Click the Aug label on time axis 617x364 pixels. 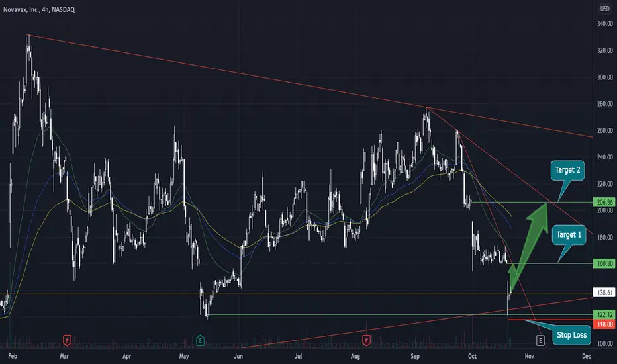click(356, 357)
